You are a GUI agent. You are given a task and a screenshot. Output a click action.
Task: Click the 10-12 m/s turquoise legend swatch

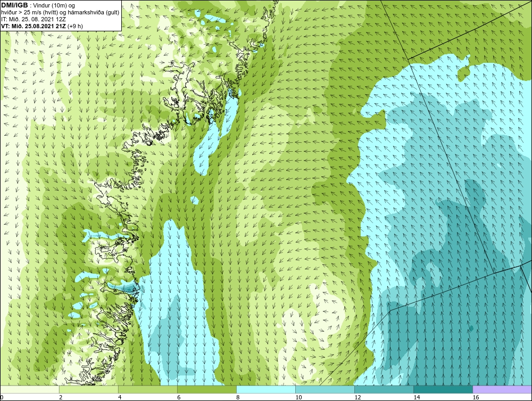coord(325,389)
